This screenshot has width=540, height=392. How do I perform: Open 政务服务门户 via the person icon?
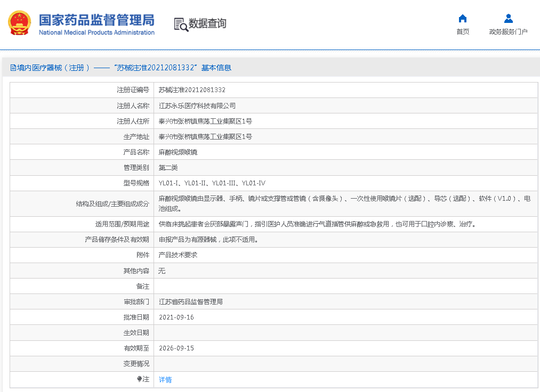(508, 19)
